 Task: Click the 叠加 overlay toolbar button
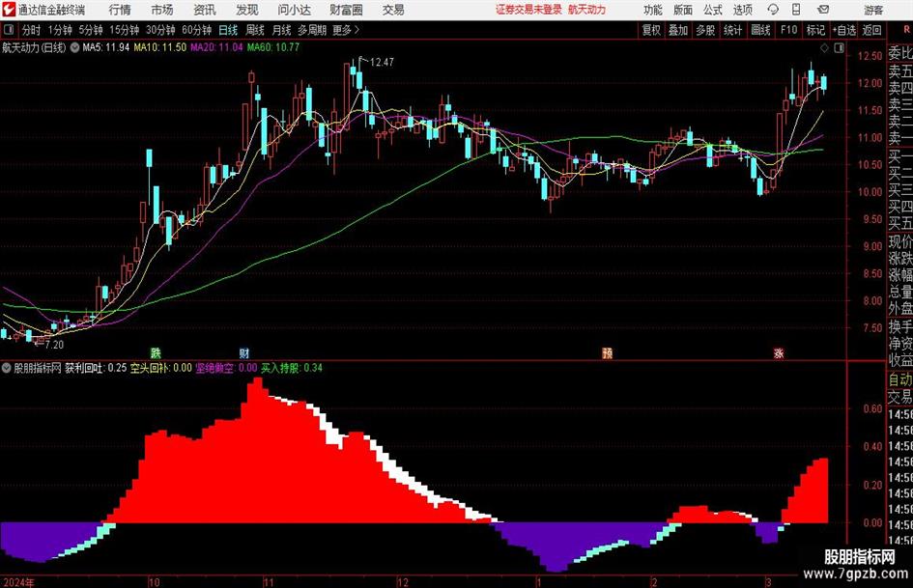pos(678,30)
